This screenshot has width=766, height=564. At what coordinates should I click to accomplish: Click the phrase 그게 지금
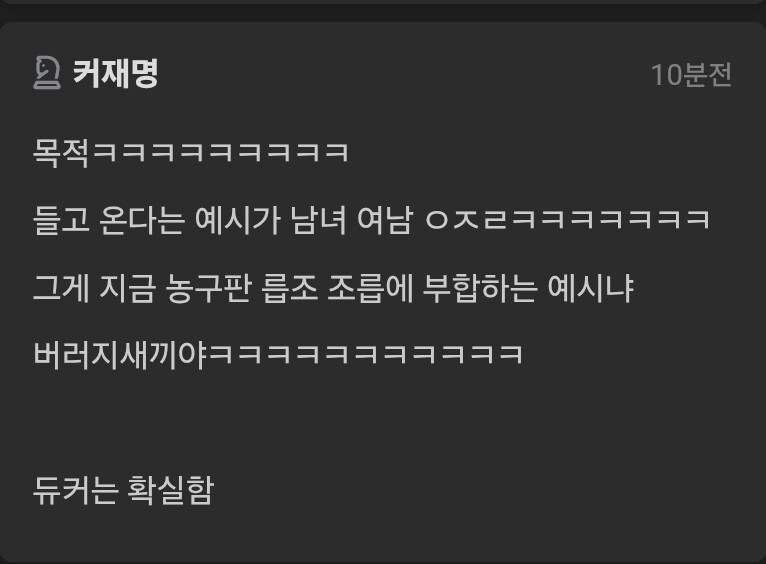coord(94,288)
